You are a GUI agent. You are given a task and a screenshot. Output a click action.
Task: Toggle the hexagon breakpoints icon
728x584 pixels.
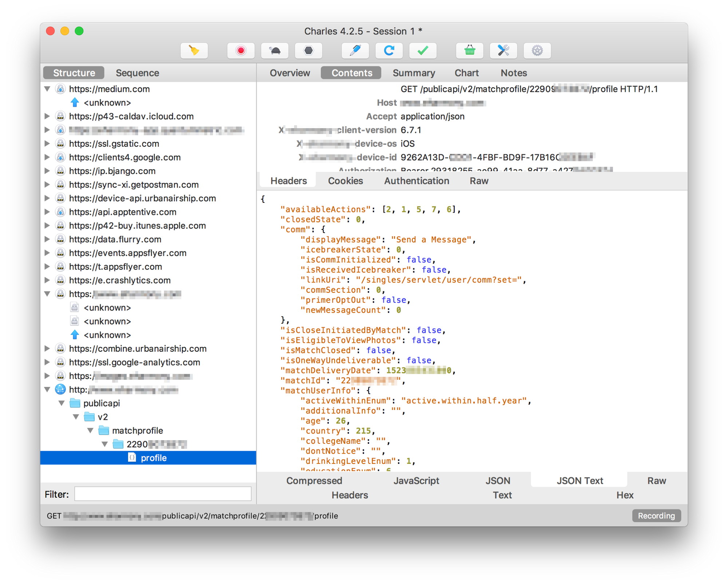(308, 51)
